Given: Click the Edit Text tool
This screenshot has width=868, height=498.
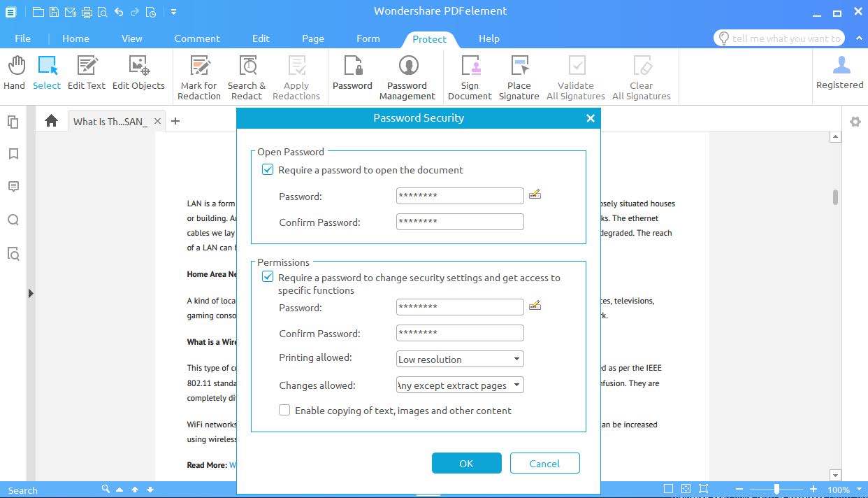Looking at the screenshot, I should point(87,73).
